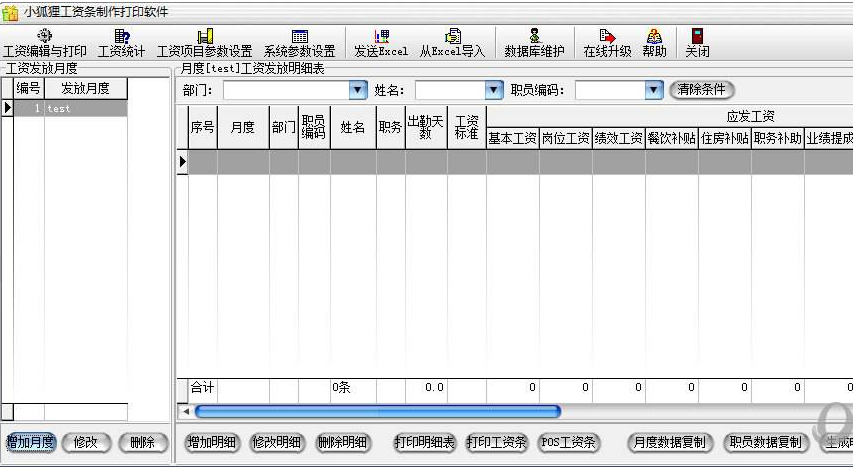853x467 pixels.
Task: Click 关闭 toolbar icon
Action: [697, 42]
